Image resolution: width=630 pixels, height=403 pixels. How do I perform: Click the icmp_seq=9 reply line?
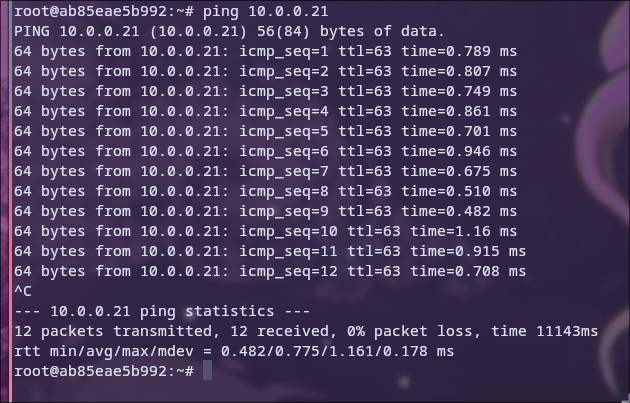(x=266, y=211)
